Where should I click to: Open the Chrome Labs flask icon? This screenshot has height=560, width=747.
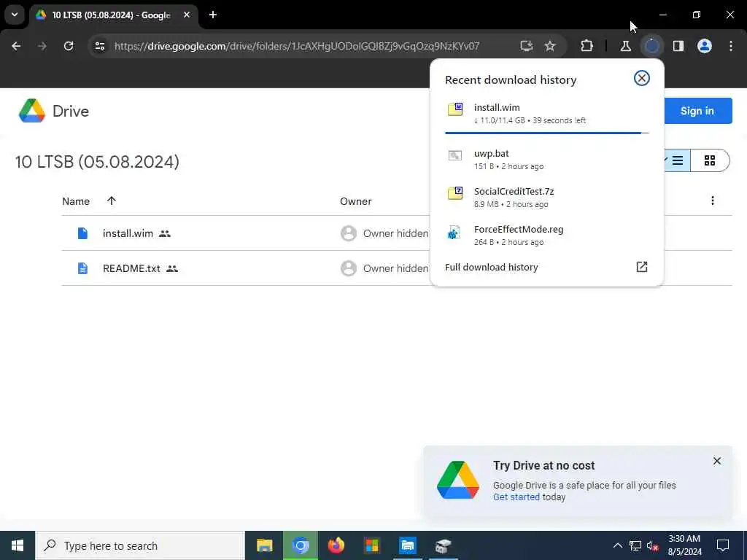pyautogui.click(x=625, y=46)
